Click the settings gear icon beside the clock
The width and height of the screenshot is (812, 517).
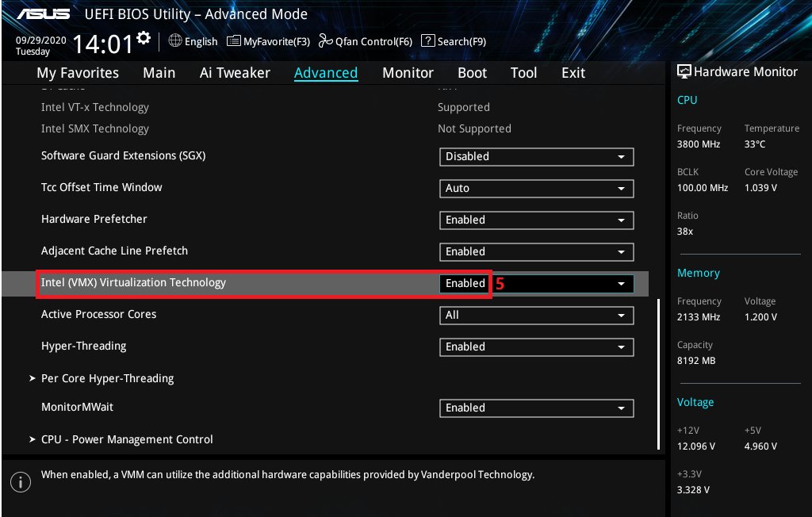[144, 38]
